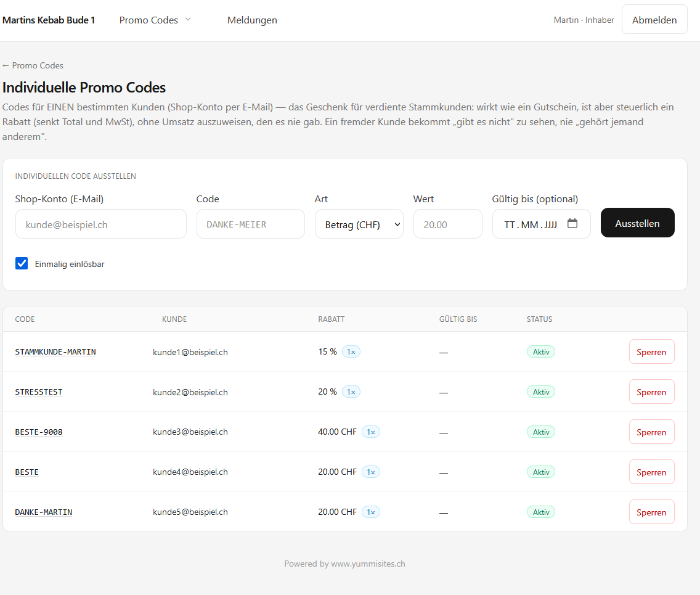Click kunde4@beispiel.ch cell
The width and height of the screenshot is (700, 595).
pyautogui.click(x=190, y=472)
